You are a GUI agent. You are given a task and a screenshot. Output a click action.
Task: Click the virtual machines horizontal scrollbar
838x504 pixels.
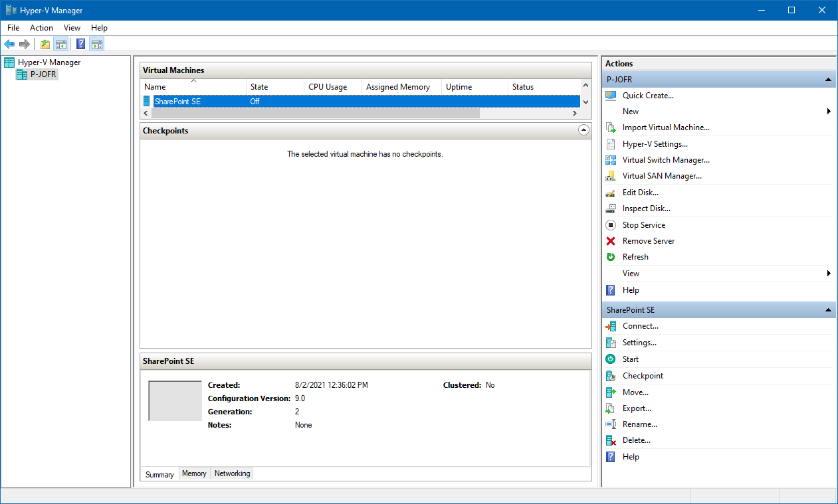pos(316,114)
